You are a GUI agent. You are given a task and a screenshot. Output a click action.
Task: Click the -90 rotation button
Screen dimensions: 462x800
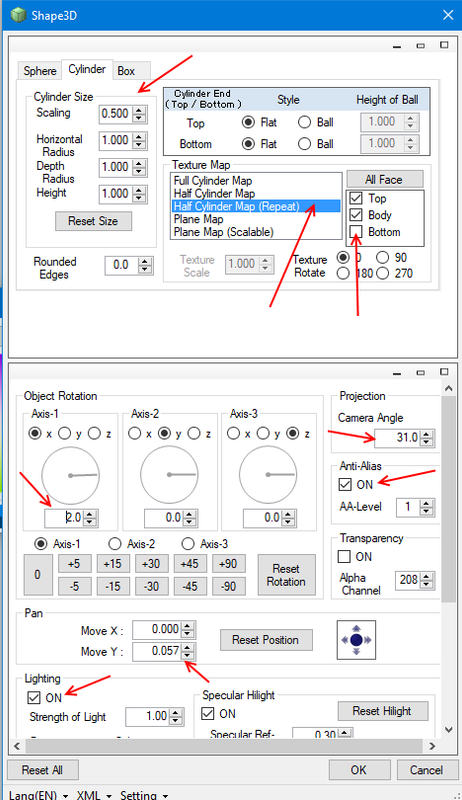228,586
